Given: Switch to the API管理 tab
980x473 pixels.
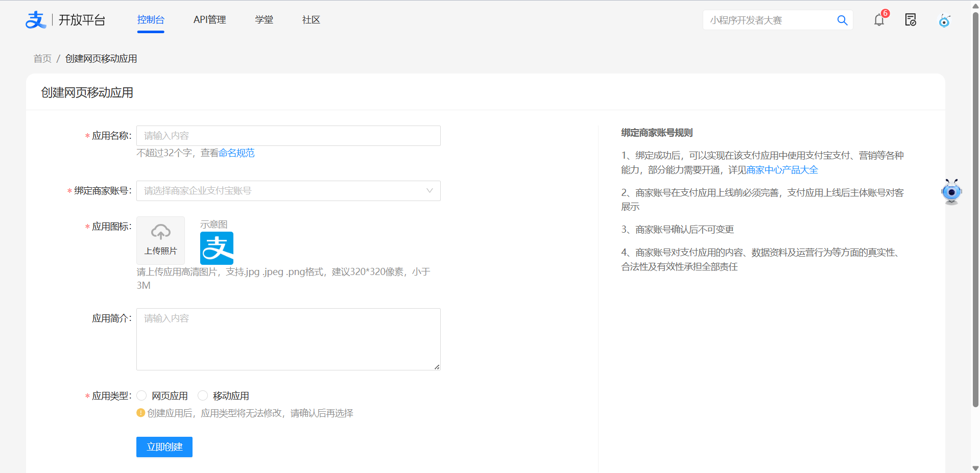Looking at the screenshot, I should (x=209, y=20).
